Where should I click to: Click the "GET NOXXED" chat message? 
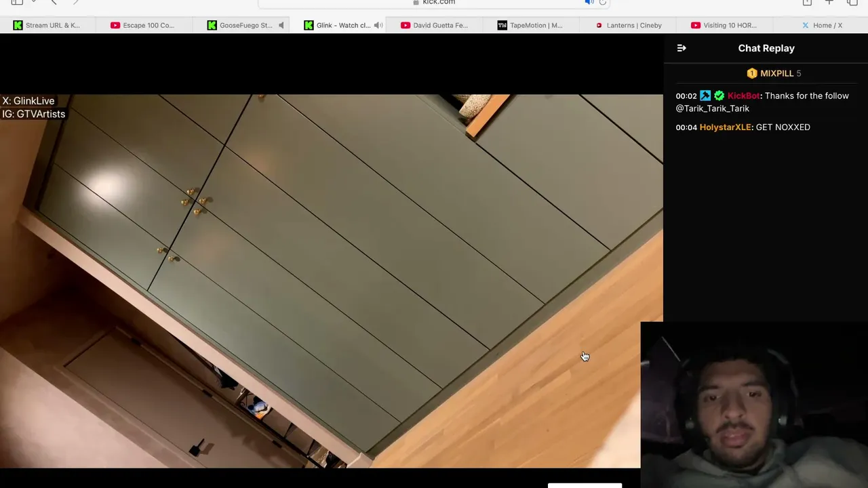(x=783, y=127)
